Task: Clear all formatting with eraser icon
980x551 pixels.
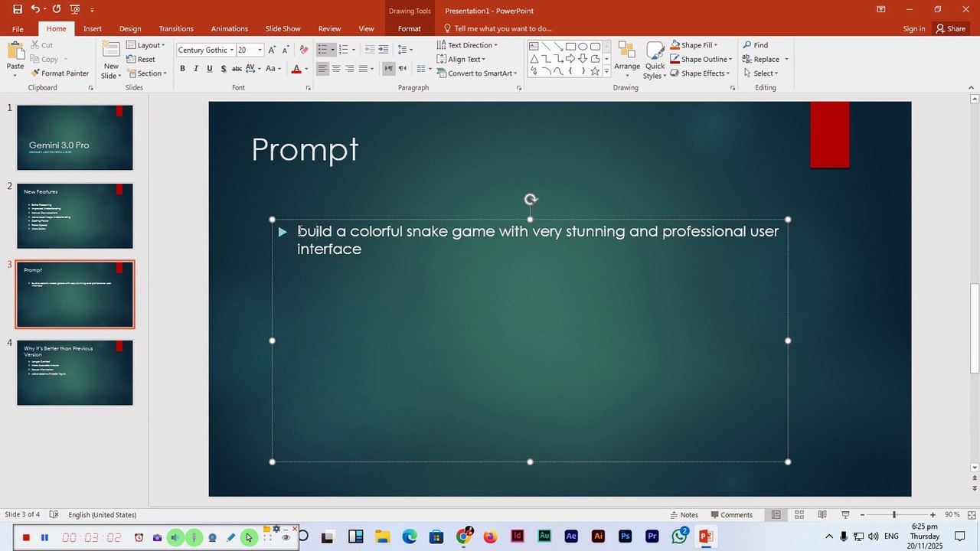Action: pos(304,50)
